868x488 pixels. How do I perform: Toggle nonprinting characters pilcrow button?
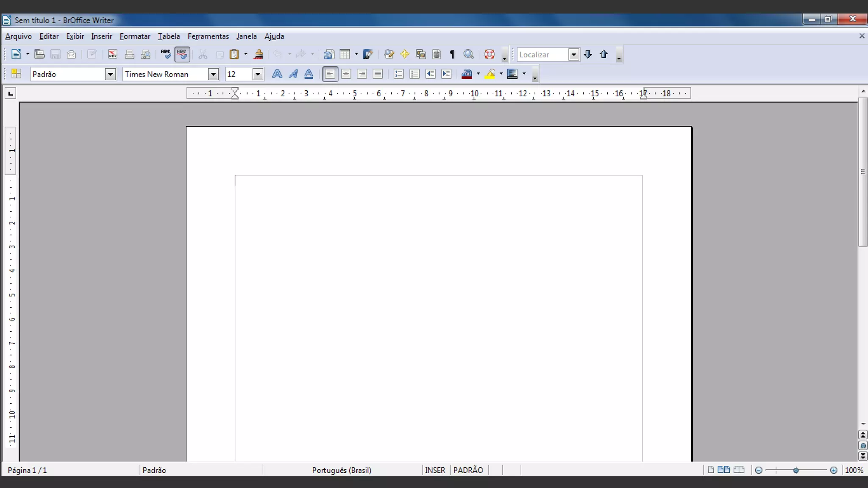pos(452,54)
